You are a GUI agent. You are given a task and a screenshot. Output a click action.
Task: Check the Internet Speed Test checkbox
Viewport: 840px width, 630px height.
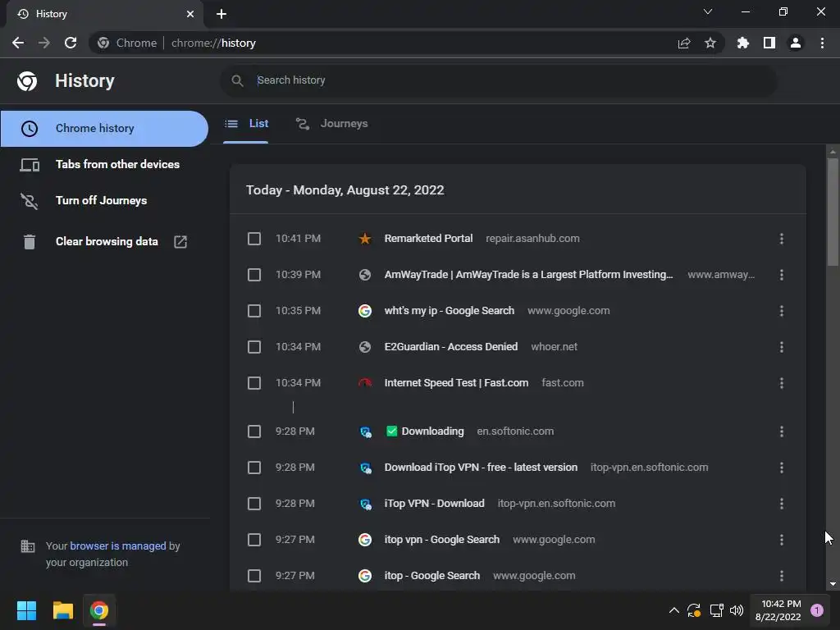click(254, 383)
